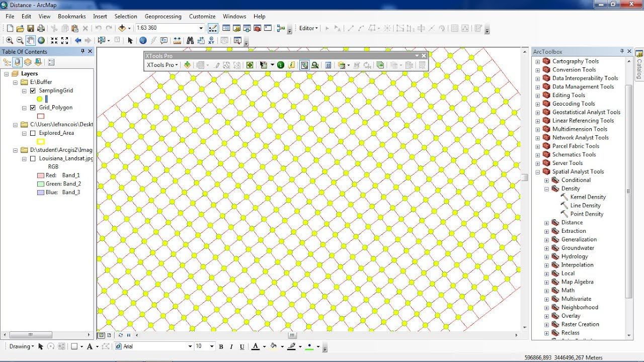Open the Arial font dropdown
644x362 pixels.
(190, 346)
